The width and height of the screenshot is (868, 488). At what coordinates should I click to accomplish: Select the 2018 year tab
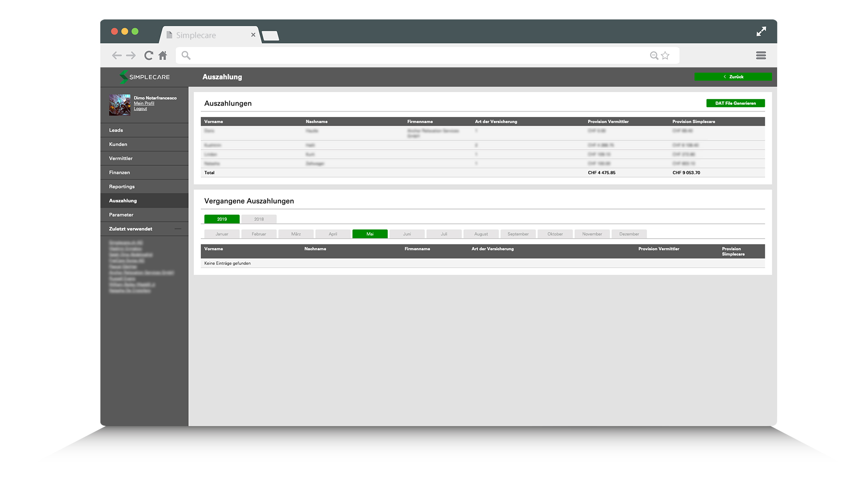pos(259,219)
